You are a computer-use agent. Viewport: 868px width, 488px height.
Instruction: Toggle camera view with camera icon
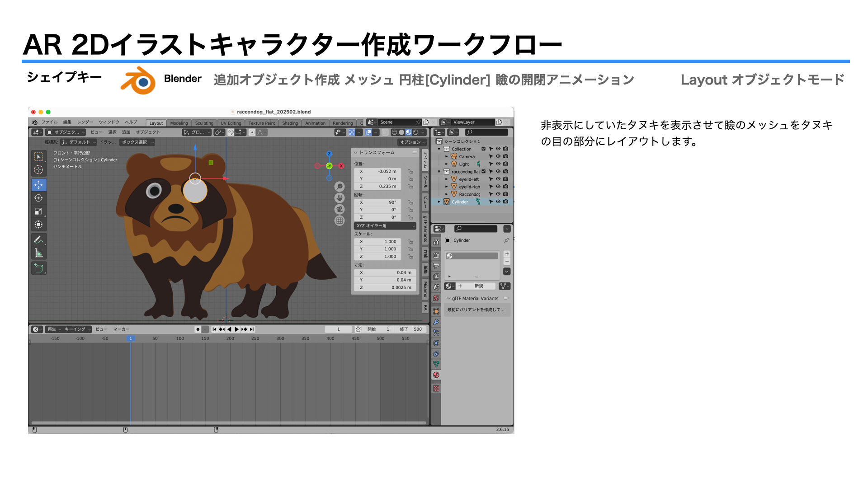(340, 209)
